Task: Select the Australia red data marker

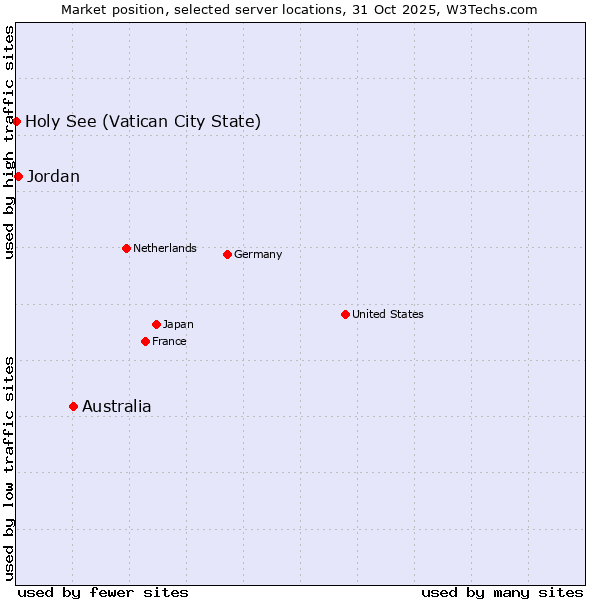Action: tap(73, 406)
